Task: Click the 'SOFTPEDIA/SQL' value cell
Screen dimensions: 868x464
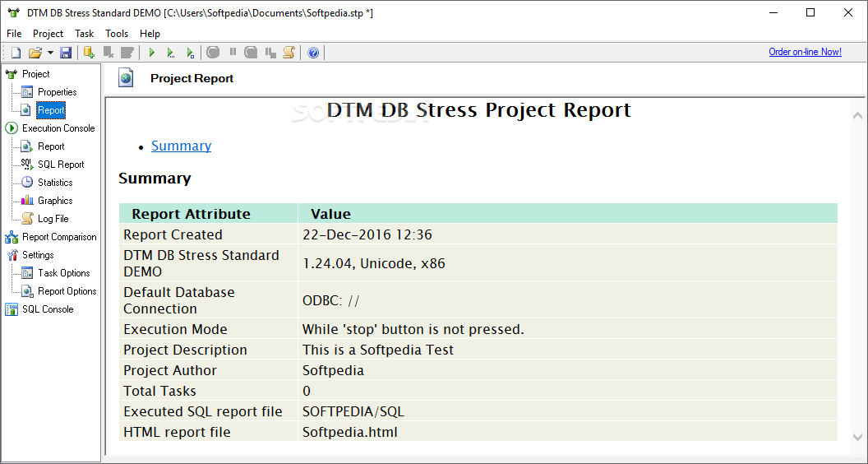Action: [568, 411]
